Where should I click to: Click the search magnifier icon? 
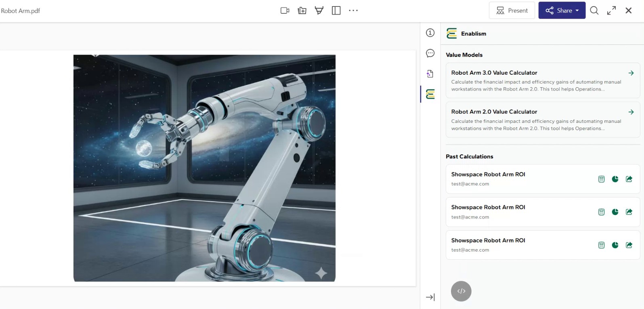coord(594,11)
